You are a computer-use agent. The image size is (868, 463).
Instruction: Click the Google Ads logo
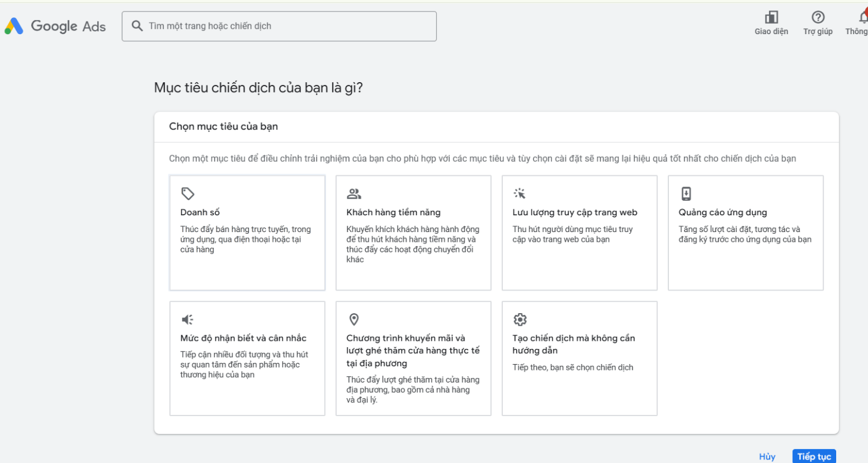click(x=55, y=26)
